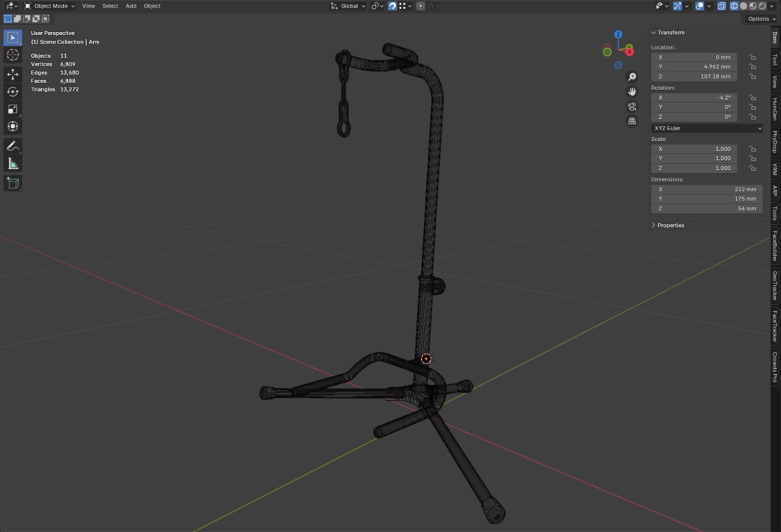Switch to solid viewport shading

(744, 6)
